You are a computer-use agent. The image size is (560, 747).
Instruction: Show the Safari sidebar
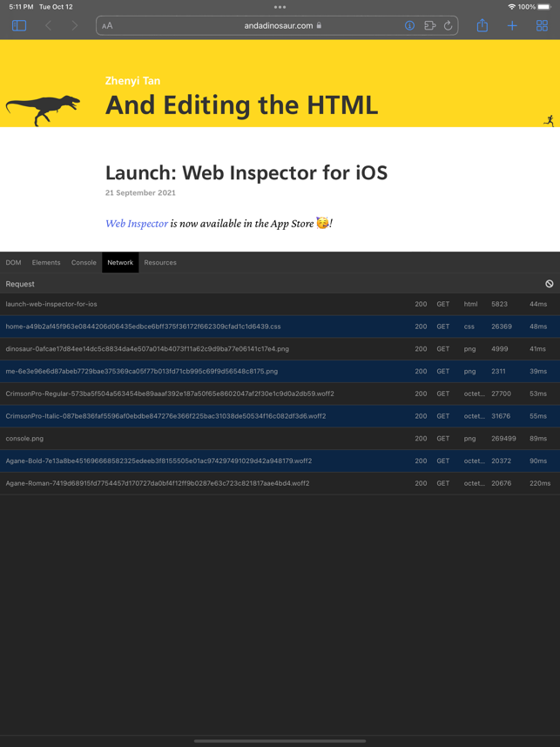tap(19, 26)
